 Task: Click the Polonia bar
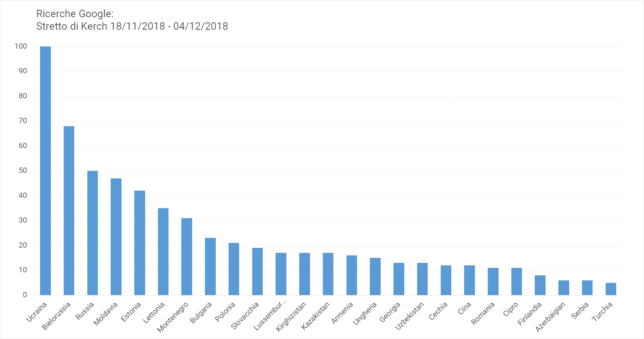click(x=234, y=269)
